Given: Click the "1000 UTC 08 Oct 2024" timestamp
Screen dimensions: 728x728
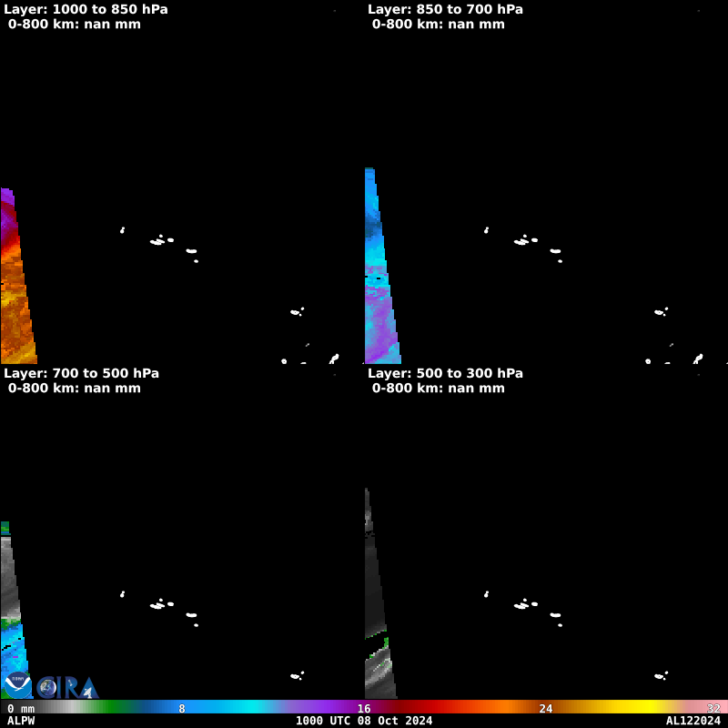Looking at the screenshot, I should 364,721.
